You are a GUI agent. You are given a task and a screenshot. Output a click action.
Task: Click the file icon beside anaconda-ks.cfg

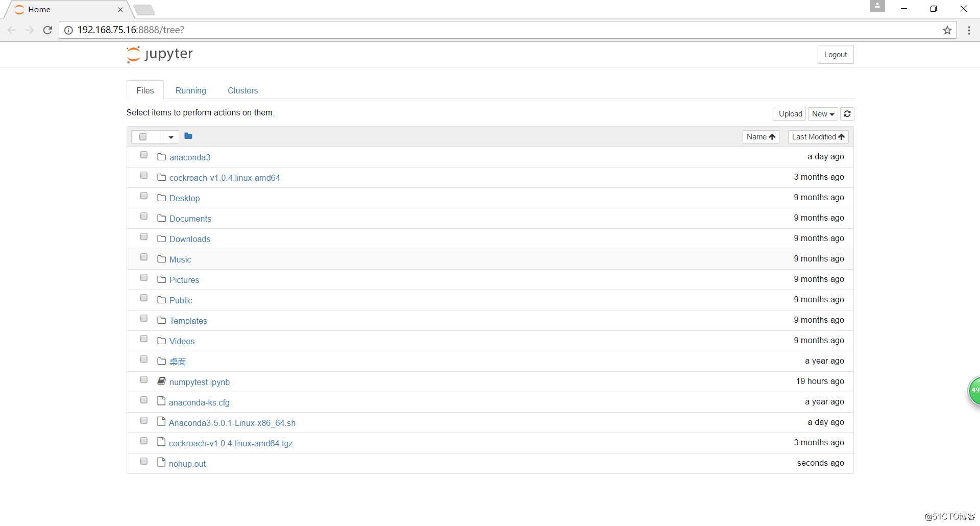coord(161,401)
